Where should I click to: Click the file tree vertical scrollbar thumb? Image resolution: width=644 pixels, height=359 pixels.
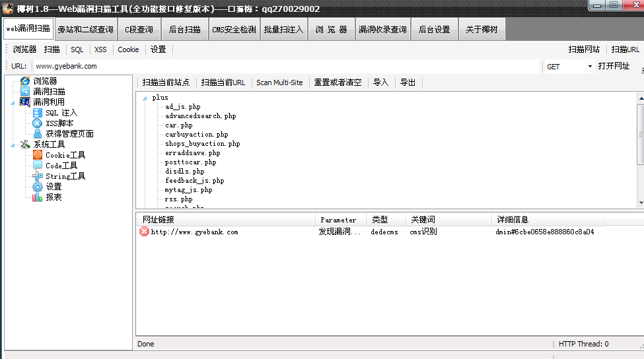[641, 135]
